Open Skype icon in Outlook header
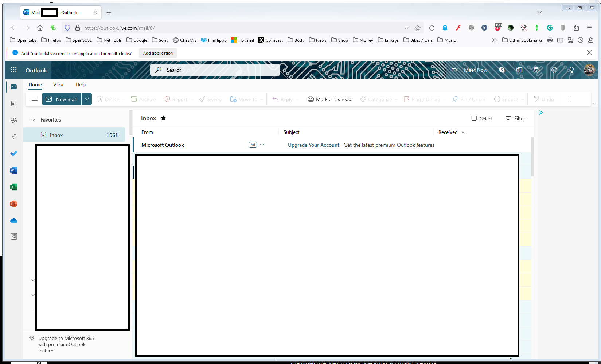The height and width of the screenshot is (364, 601). tap(502, 70)
